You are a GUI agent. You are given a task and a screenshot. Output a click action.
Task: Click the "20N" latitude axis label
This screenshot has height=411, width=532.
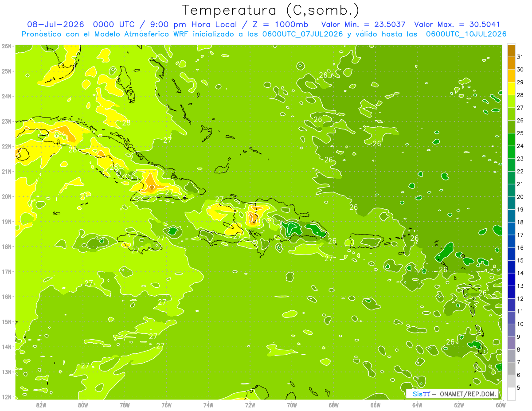[6, 196]
